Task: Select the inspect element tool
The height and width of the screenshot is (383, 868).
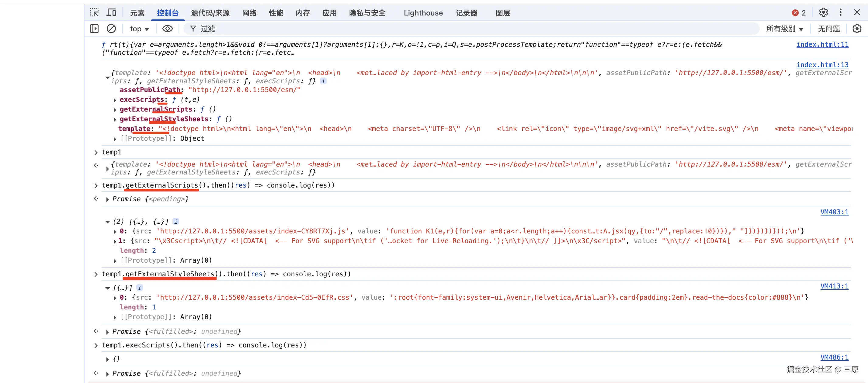Action: [x=94, y=12]
